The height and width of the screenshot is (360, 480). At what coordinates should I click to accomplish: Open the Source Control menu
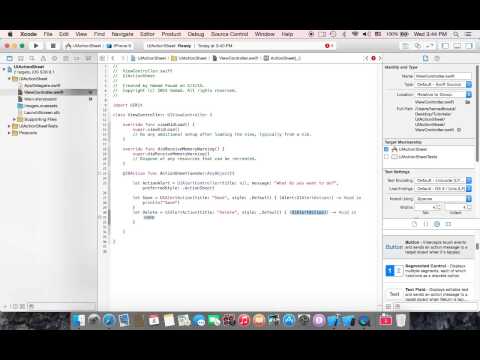(229, 34)
